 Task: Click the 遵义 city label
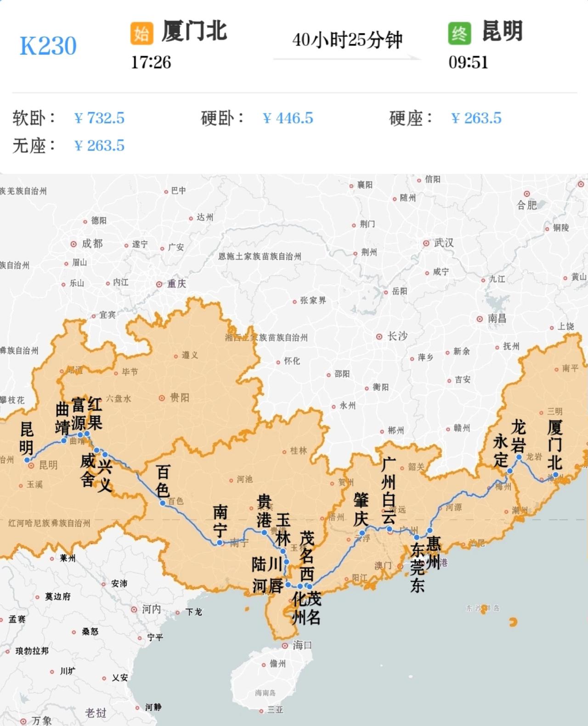[190, 355]
